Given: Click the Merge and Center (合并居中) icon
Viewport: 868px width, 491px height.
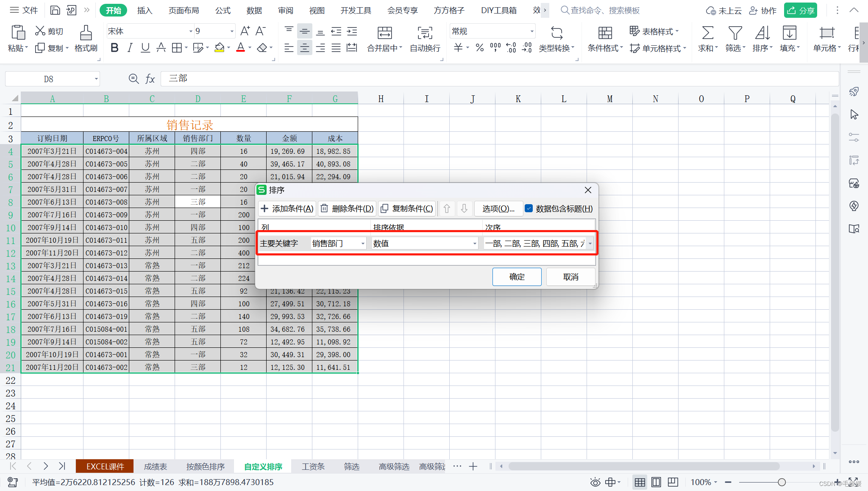Looking at the screenshot, I should [384, 33].
